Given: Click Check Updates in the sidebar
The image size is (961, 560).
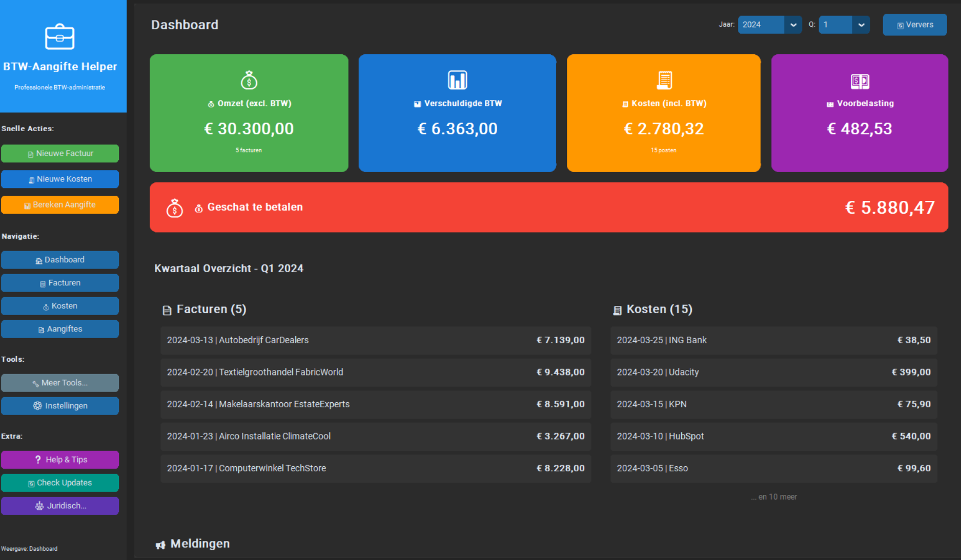Looking at the screenshot, I should tap(60, 483).
